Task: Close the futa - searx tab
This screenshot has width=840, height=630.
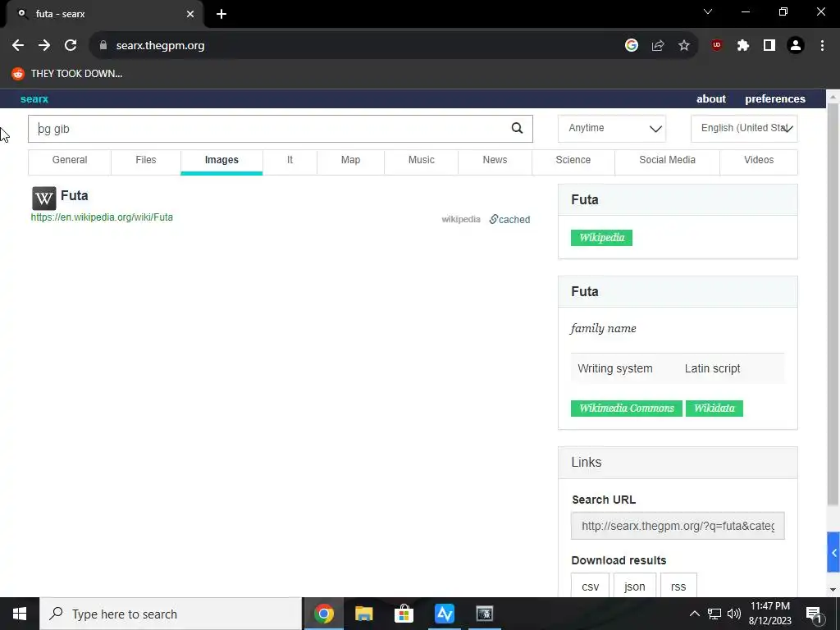Action: 190,14
